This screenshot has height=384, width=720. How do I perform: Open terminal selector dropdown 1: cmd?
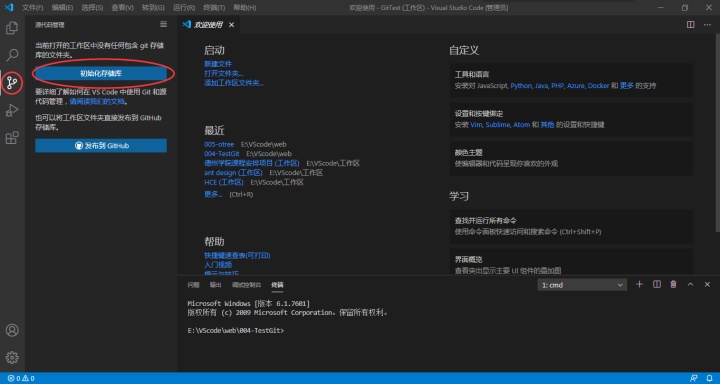(582, 285)
